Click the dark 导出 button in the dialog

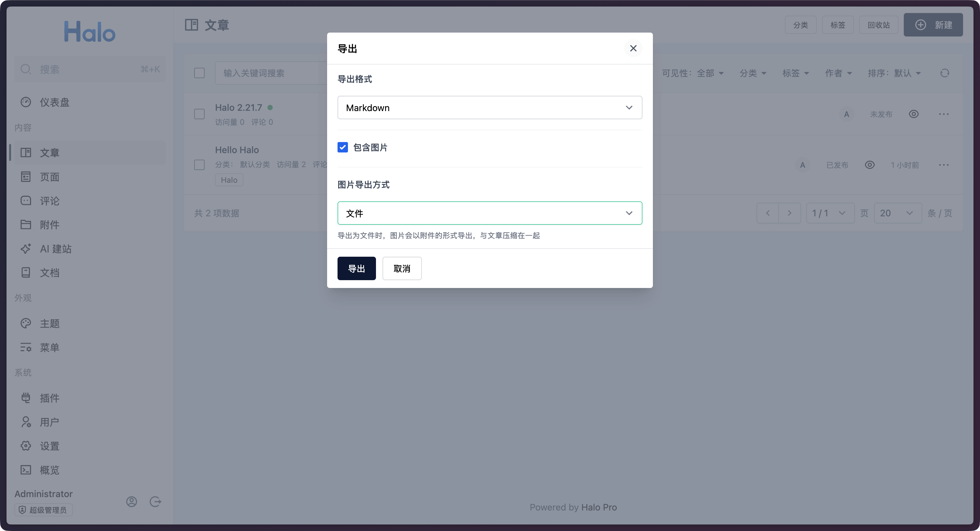tap(356, 268)
